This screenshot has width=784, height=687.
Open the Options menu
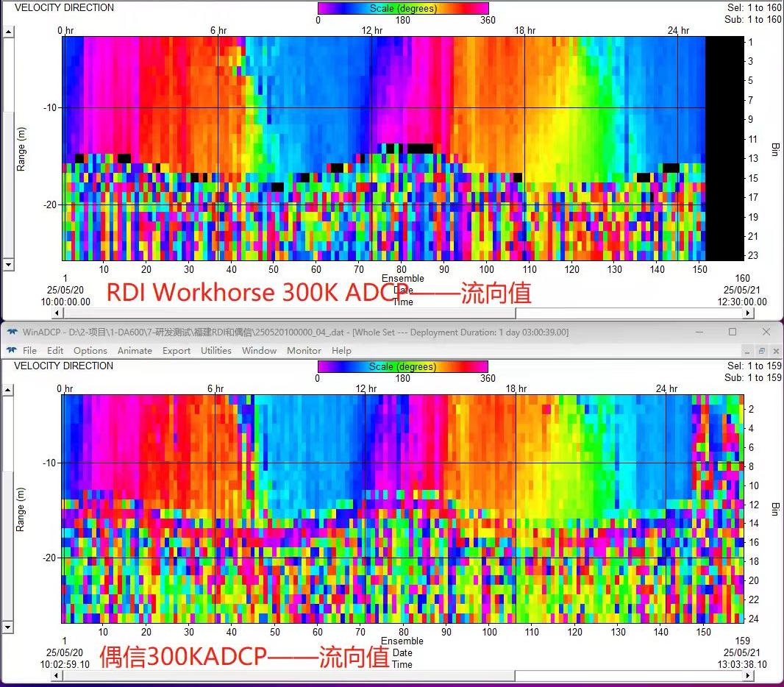[90, 351]
